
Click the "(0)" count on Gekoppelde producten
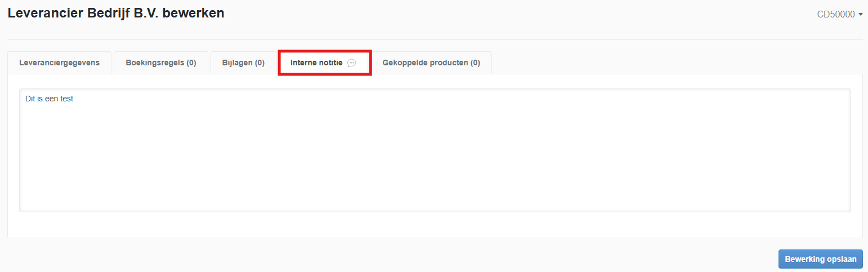click(475, 63)
